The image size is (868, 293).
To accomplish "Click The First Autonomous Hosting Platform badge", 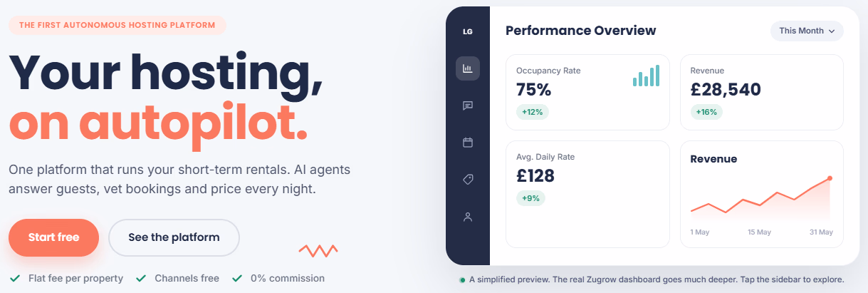I will pos(117,26).
